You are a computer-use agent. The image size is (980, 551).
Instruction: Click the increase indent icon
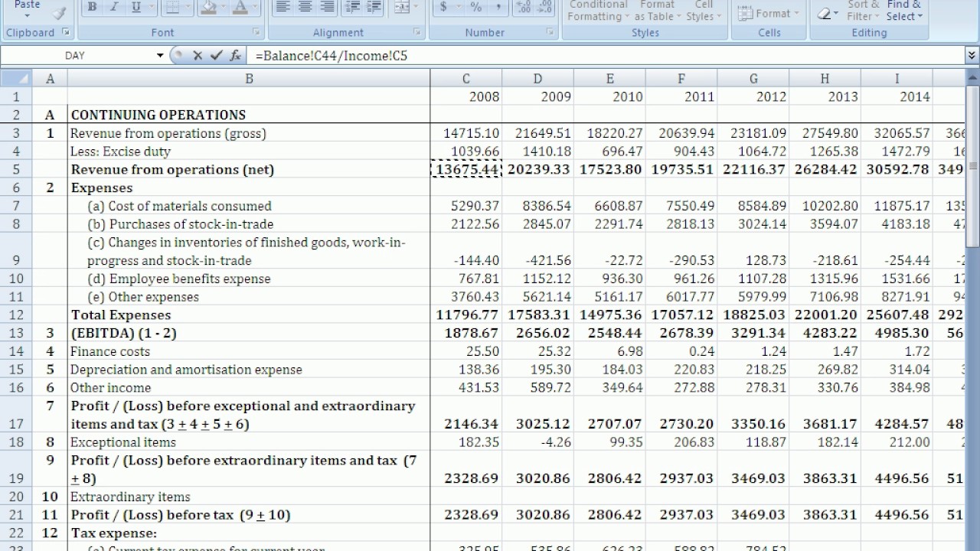376,8
